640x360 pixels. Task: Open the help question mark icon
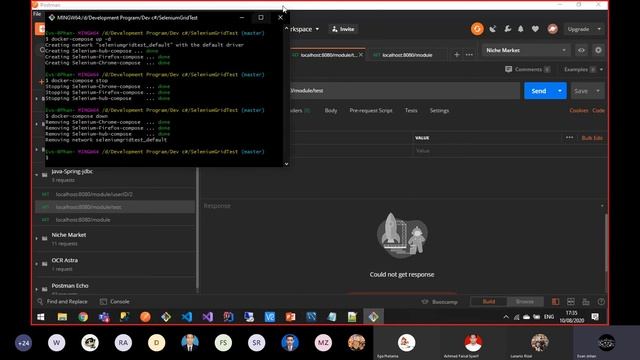[x=601, y=302]
